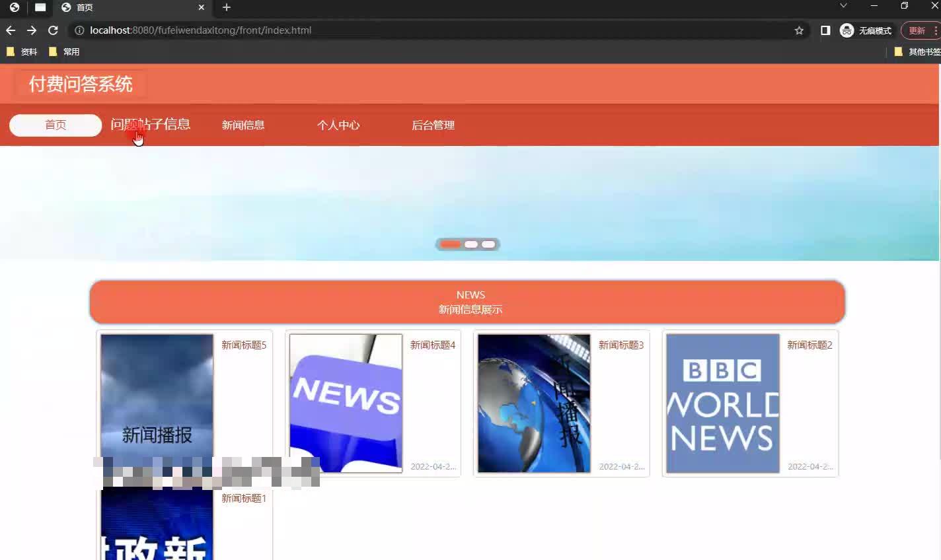Close the 首页 browser tab
This screenshot has width=941, height=560.
coord(202,7)
